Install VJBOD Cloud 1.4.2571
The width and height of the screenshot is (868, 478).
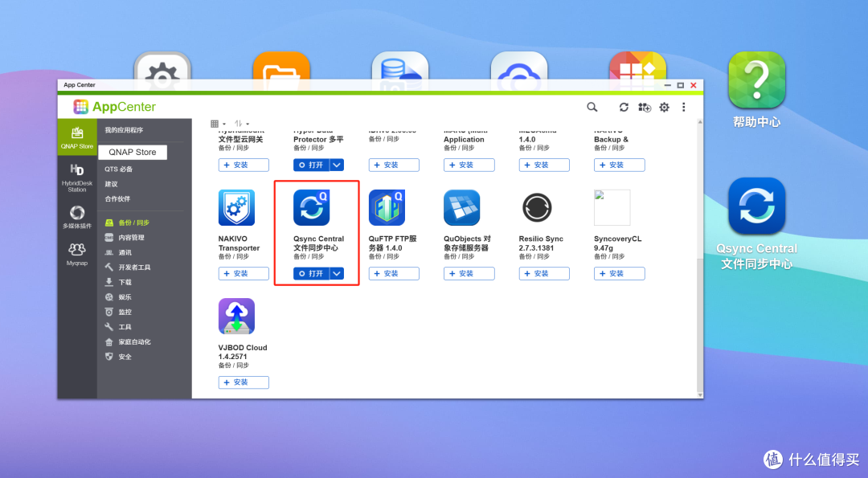coord(244,382)
